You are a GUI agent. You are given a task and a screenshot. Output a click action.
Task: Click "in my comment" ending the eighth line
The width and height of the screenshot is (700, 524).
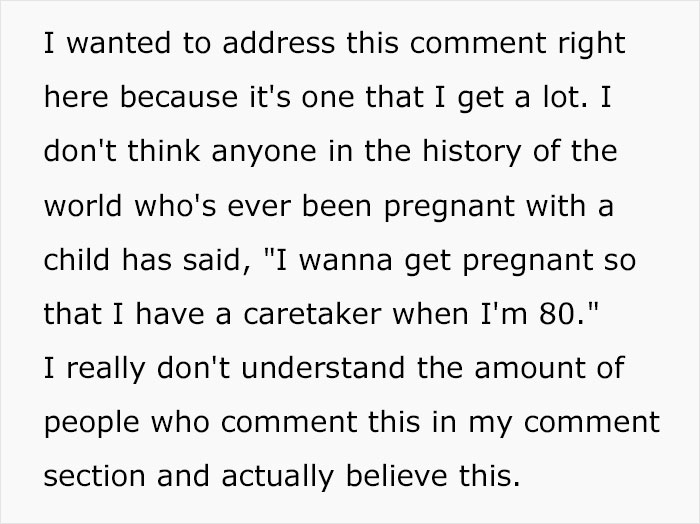[x=561, y=423]
